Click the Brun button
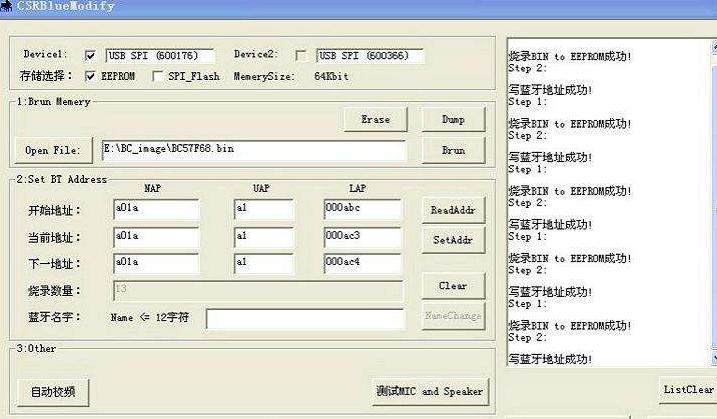Image resolution: width=717 pixels, height=419 pixels. click(453, 150)
